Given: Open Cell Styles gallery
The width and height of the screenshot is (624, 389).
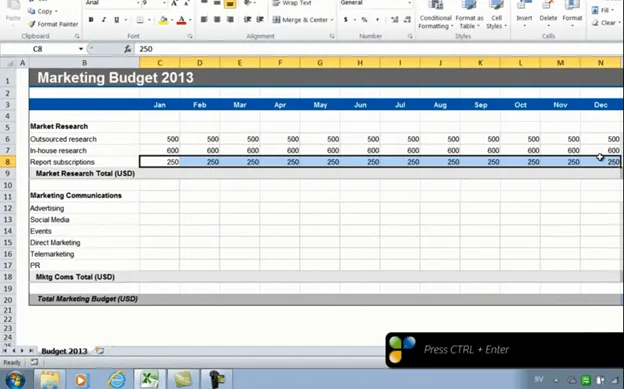Looking at the screenshot, I should point(496,15).
